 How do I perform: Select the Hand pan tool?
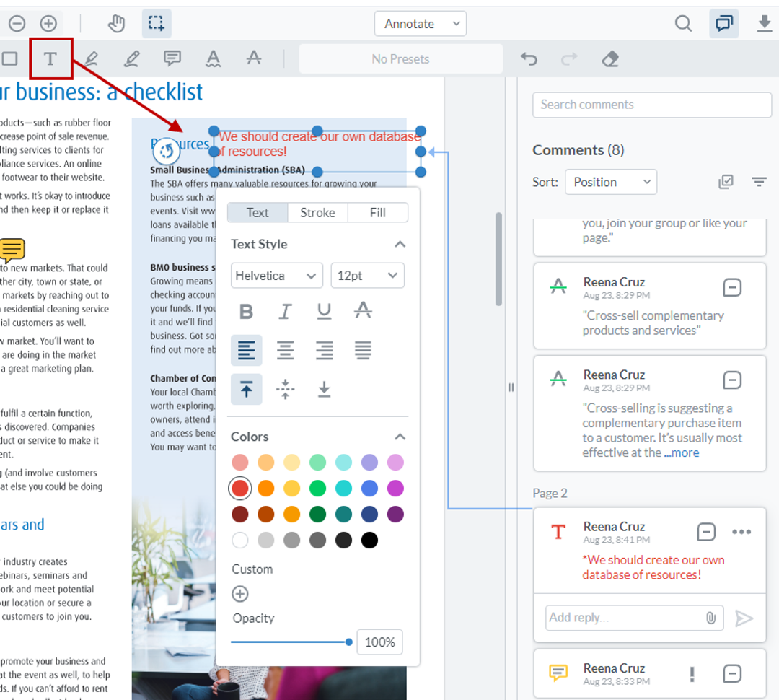click(x=116, y=22)
